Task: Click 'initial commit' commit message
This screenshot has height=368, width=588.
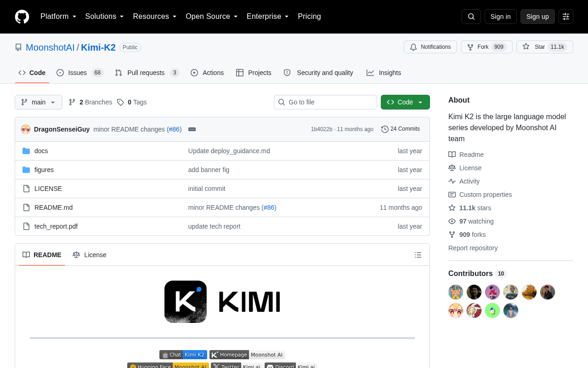Action: click(x=207, y=189)
